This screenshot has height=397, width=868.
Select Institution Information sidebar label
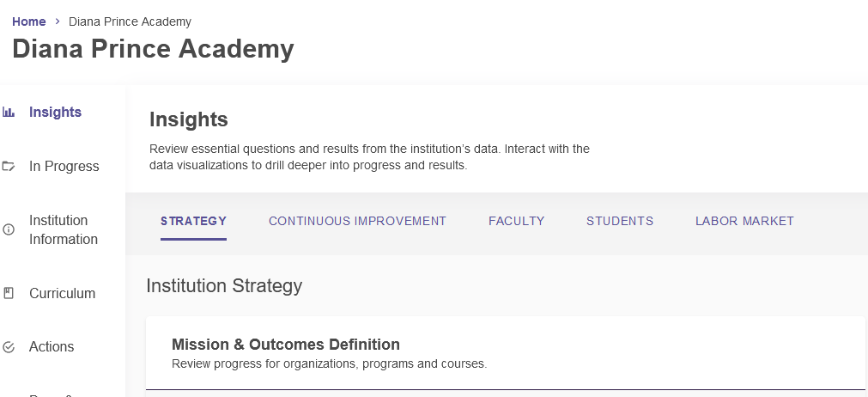[64, 229]
